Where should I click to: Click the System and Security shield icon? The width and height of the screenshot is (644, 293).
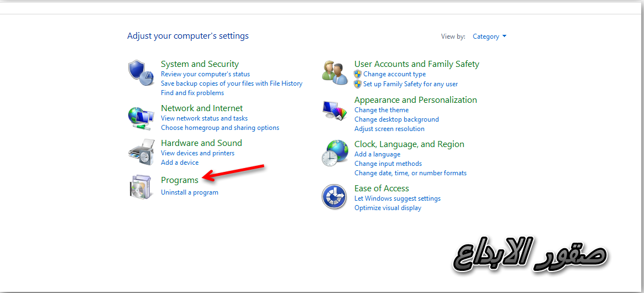(x=141, y=73)
